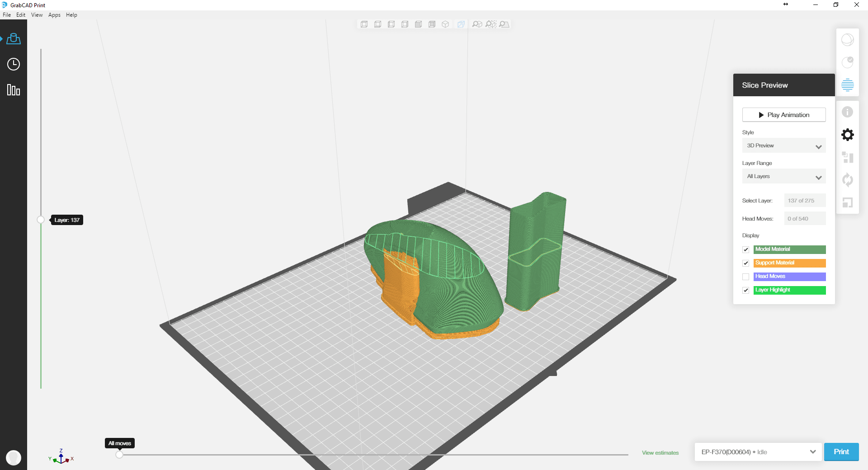Open the Orient rotate arrows icon
The width and height of the screenshot is (868, 470).
(x=847, y=180)
